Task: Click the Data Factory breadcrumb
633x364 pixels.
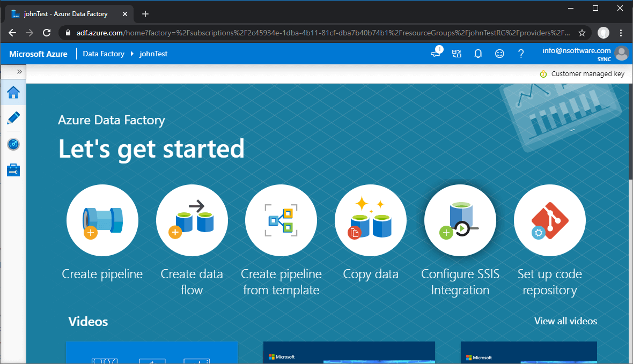Action: pos(104,54)
